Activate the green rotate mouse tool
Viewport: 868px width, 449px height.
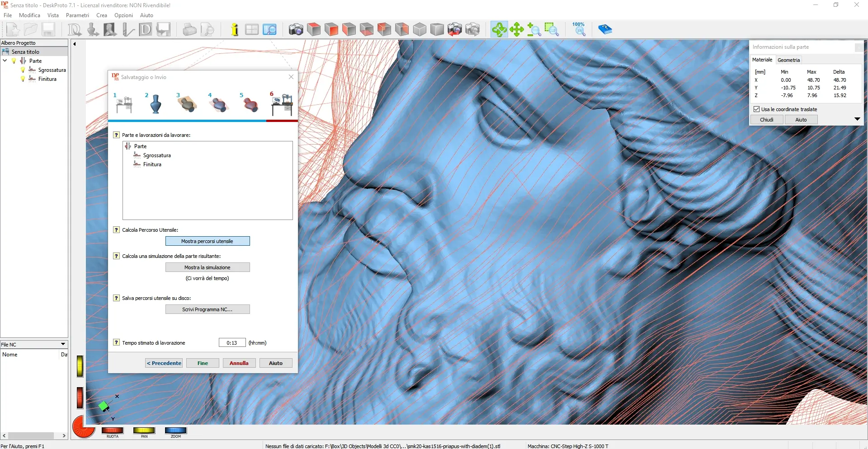tap(499, 30)
